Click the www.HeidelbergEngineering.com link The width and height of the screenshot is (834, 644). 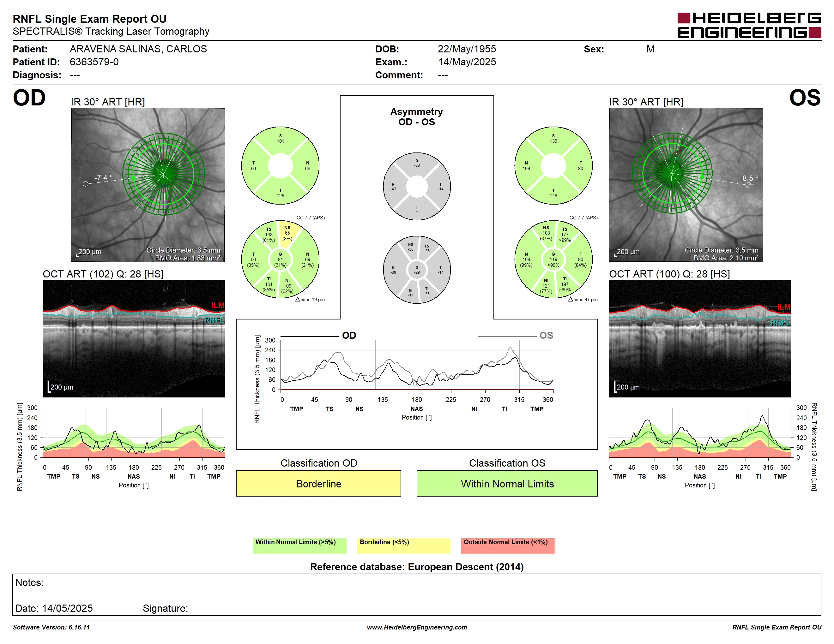click(x=417, y=627)
